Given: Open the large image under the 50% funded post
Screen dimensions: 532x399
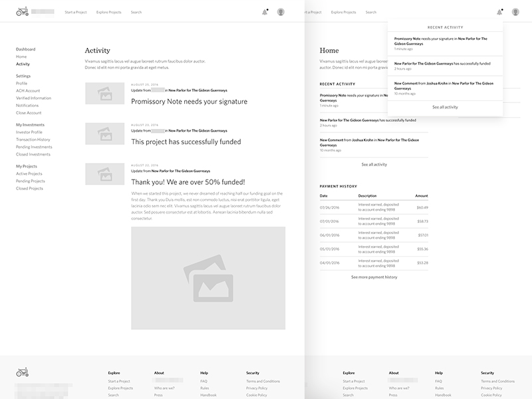Looking at the screenshot, I should click(208, 278).
